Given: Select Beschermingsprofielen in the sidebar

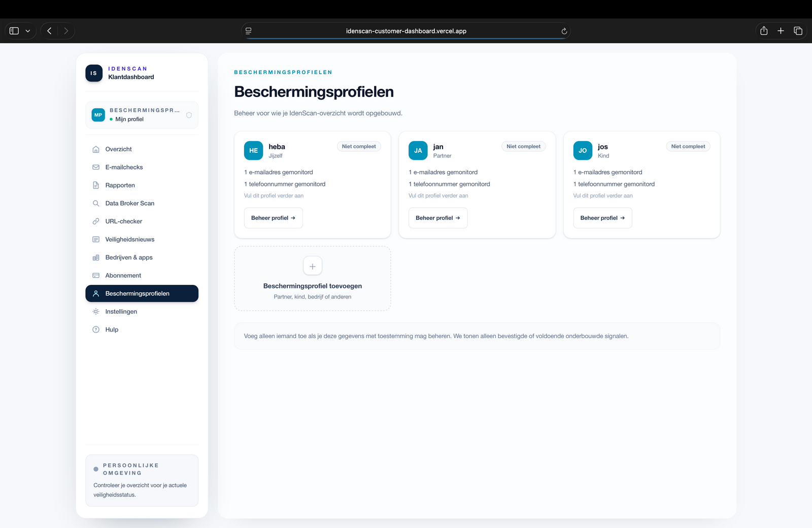Looking at the screenshot, I should 142,293.
